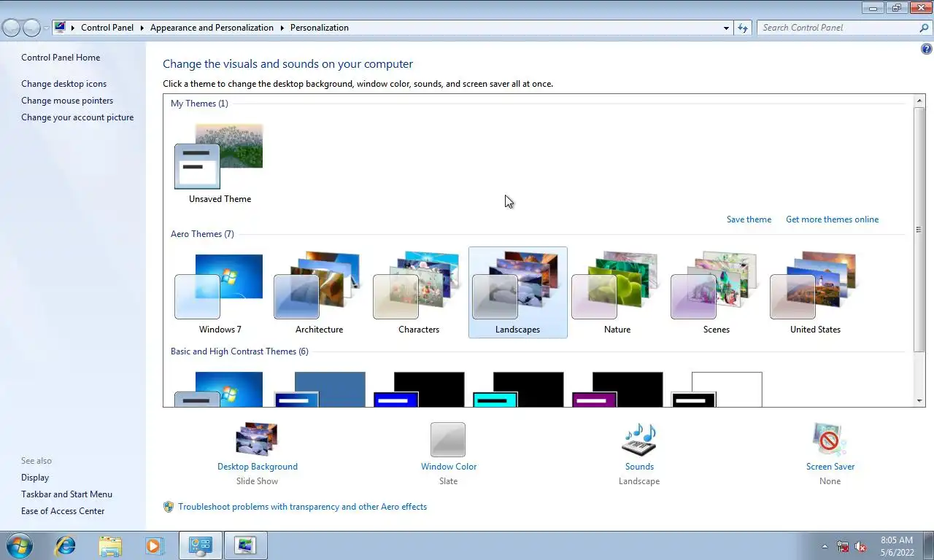Click the Sounds link text

(x=639, y=467)
